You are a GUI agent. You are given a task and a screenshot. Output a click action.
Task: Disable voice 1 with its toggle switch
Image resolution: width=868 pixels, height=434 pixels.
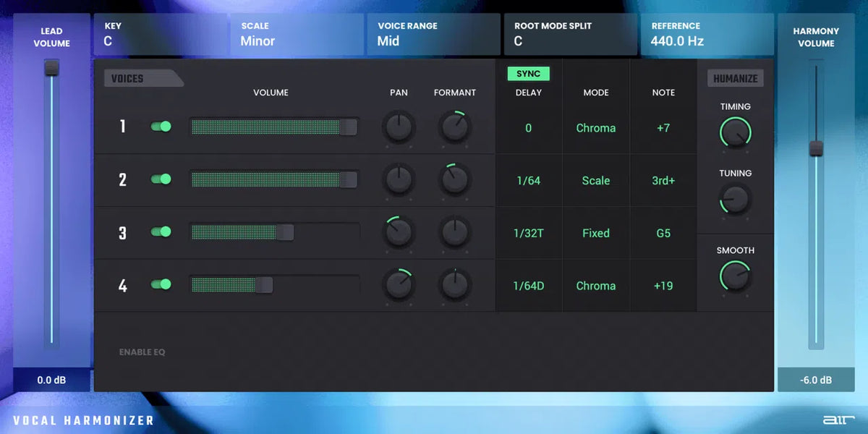click(x=161, y=127)
